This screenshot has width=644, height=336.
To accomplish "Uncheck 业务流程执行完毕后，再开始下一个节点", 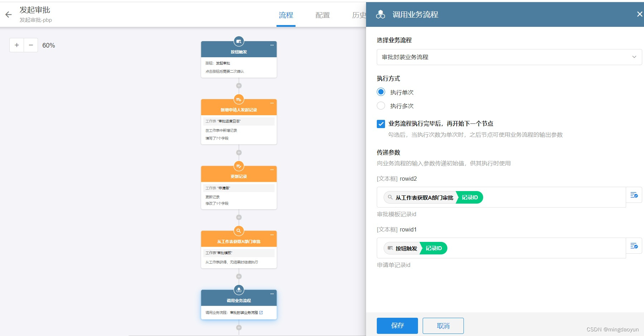I will coord(381,124).
